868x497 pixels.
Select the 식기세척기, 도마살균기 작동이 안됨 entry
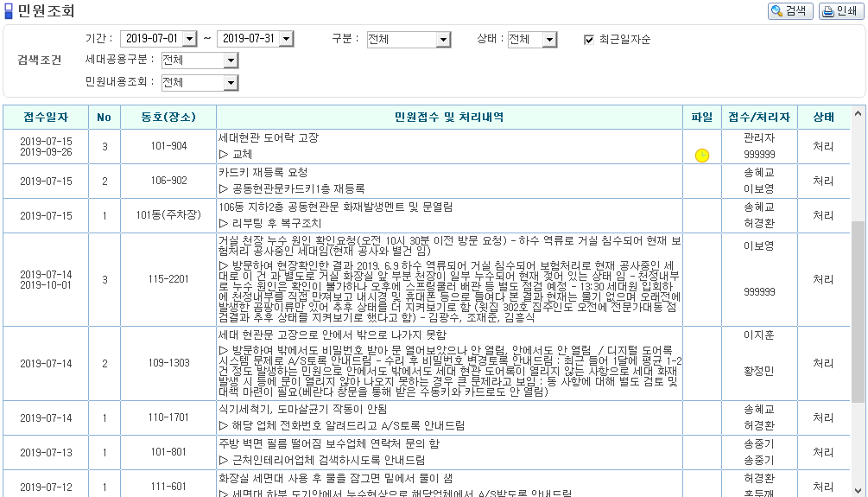click(303, 409)
